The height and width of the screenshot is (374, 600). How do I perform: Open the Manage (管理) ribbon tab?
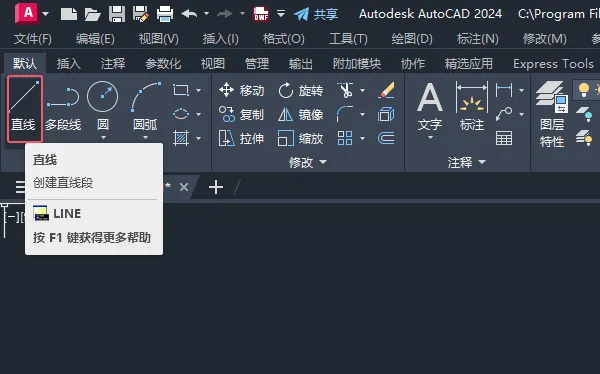[257, 64]
